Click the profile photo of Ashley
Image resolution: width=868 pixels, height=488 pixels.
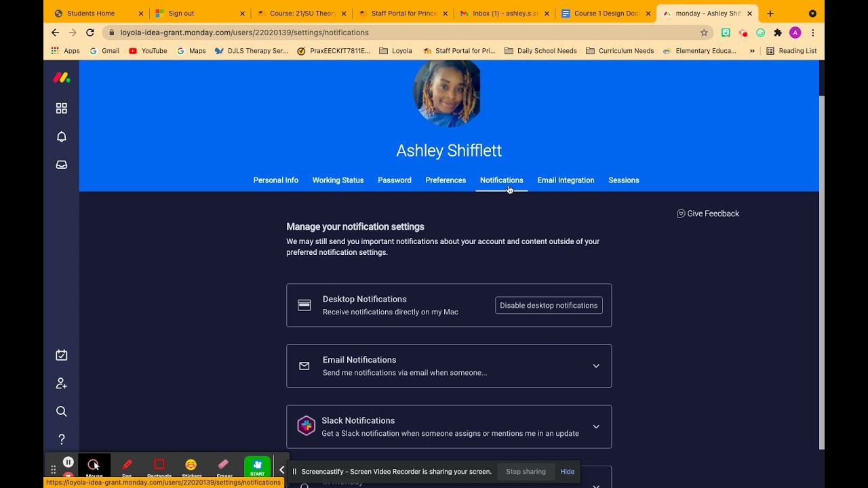coord(447,94)
